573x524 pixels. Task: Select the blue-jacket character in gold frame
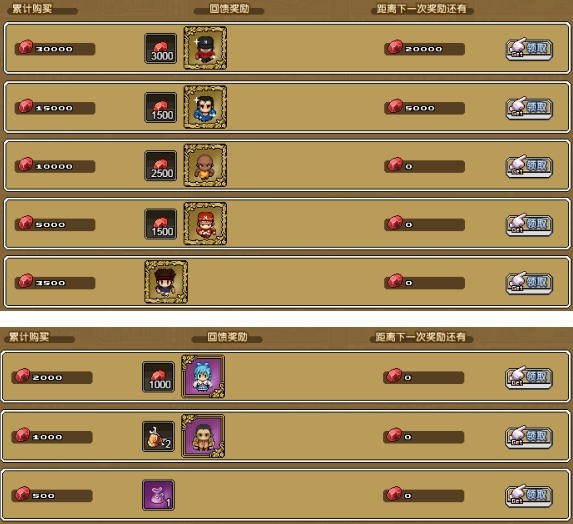pyautogui.click(x=205, y=107)
